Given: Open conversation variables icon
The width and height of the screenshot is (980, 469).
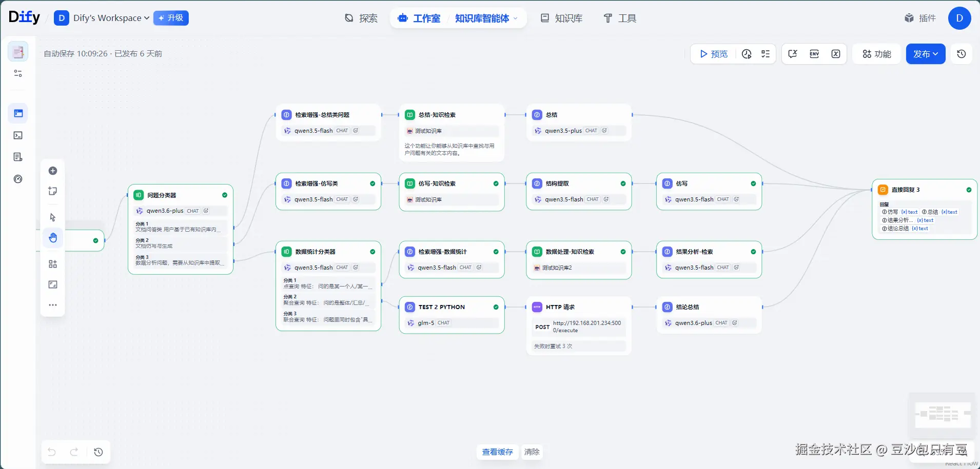Looking at the screenshot, I should (793, 54).
